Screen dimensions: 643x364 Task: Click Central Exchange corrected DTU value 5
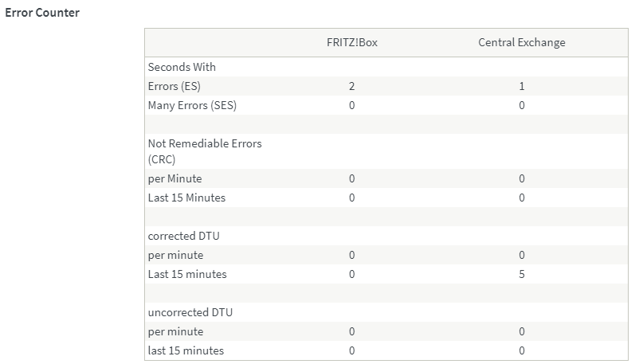pyautogui.click(x=522, y=274)
